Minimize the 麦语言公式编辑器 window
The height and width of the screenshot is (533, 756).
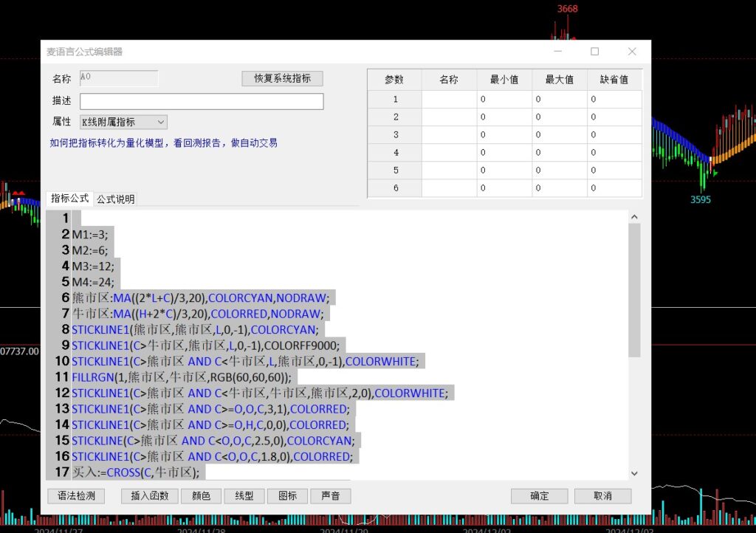point(558,52)
